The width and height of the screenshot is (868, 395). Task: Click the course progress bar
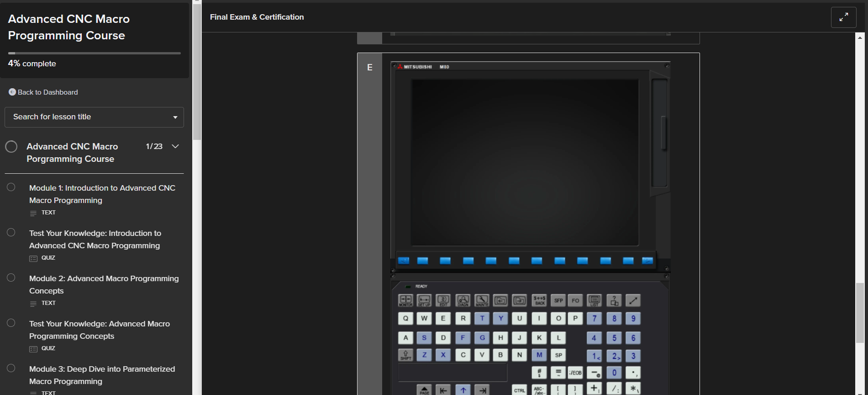95,53
